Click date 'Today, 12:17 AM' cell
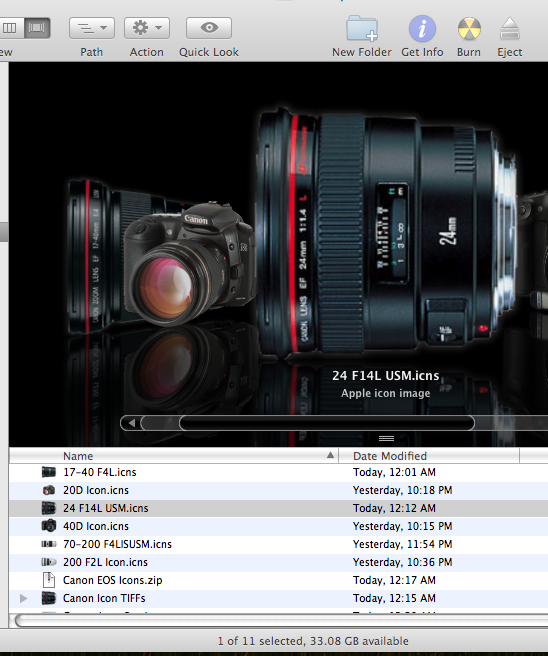 (394, 580)
